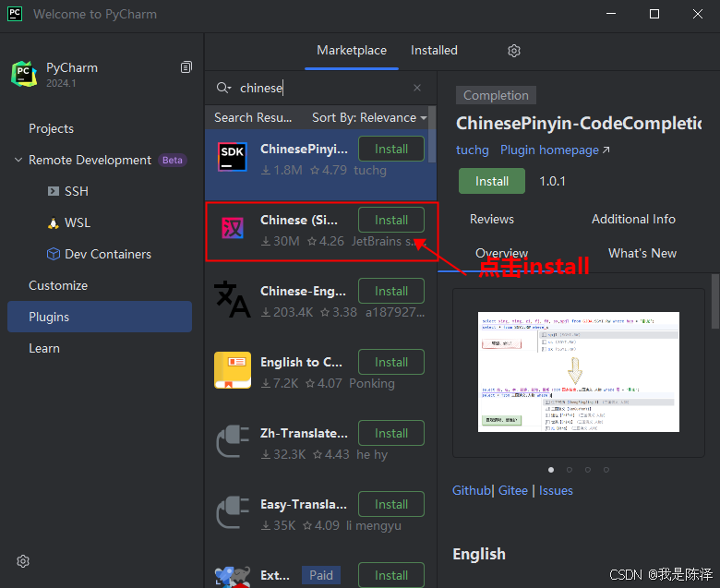Screen dimensions: 720x588
Task: Select the third screenshot carousel dot
Action: point(588,470)
